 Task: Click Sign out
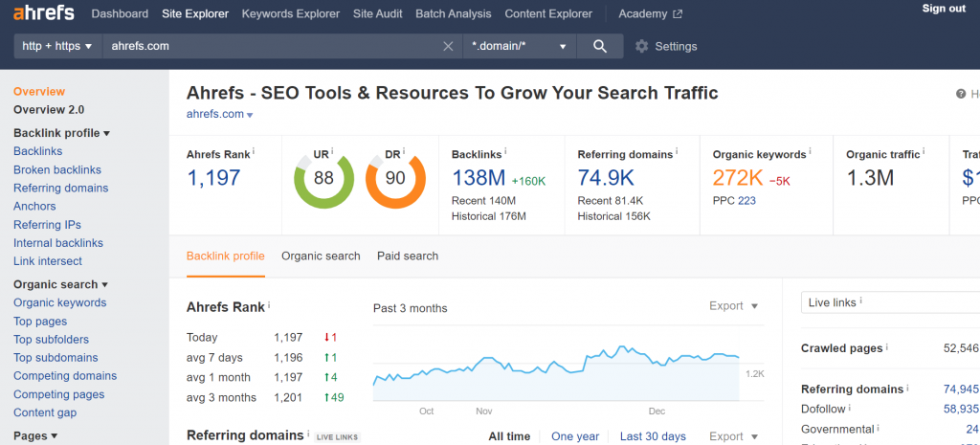point(944,8)
